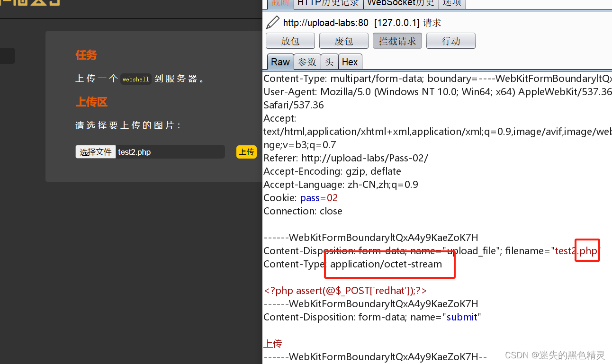Click the pencil edit icon beside target URL

pos(273,22)
